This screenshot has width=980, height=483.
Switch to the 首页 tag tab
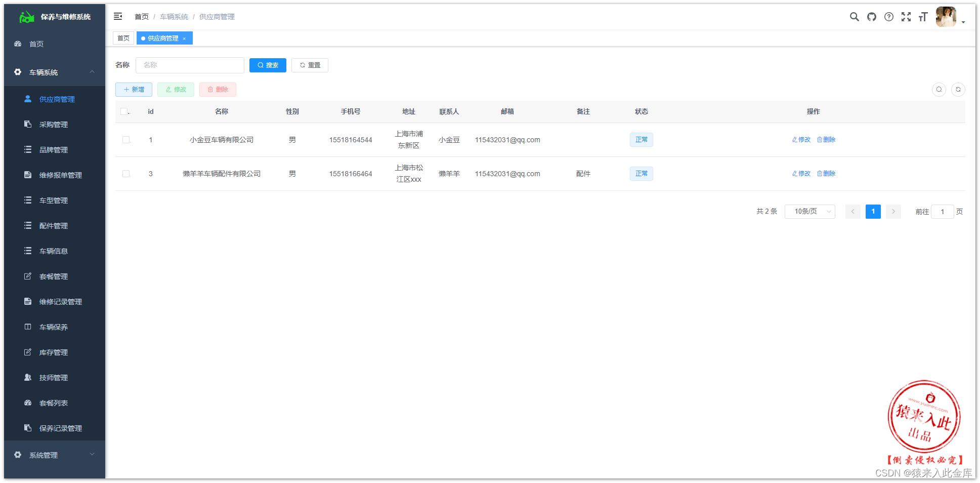(123, 38)
